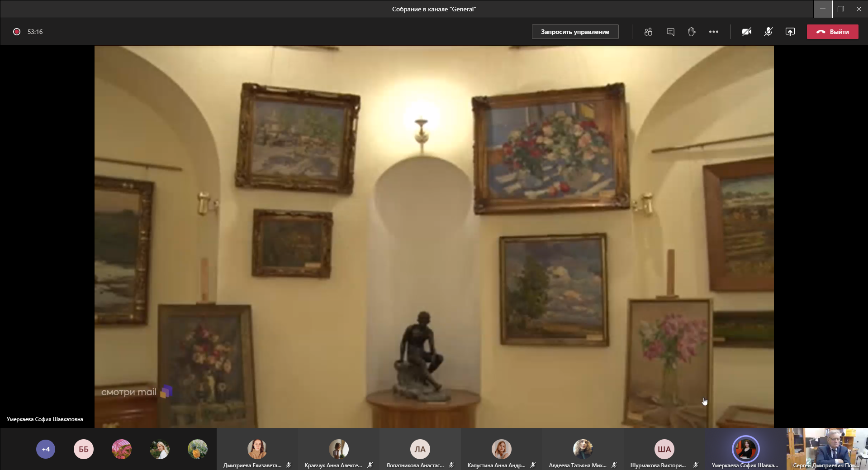Click the red recording indicator
868x470 pixels.
tap(17, 32)
